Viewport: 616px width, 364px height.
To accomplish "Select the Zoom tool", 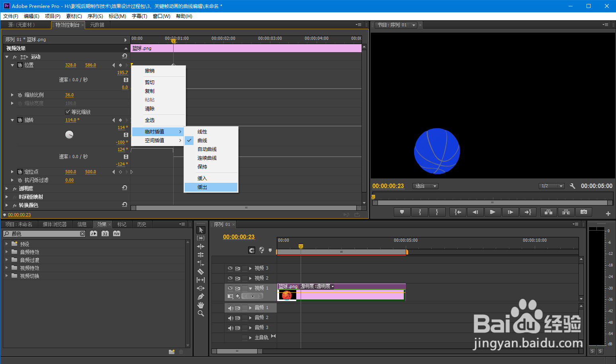I will (201, 313).
